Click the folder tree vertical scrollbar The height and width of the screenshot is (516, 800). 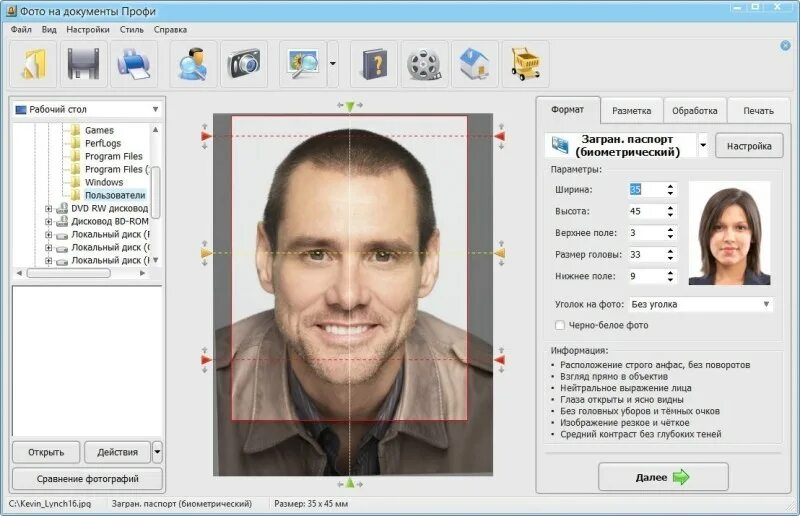point(156,194)
